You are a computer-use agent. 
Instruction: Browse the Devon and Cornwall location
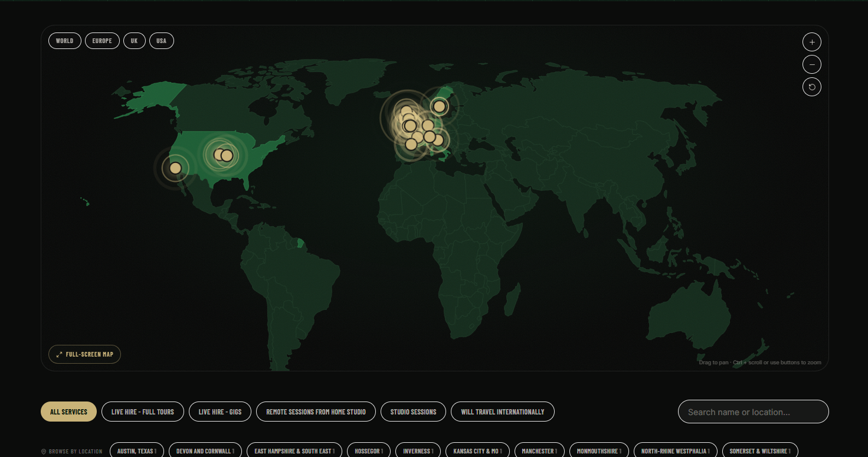point(205,451)
